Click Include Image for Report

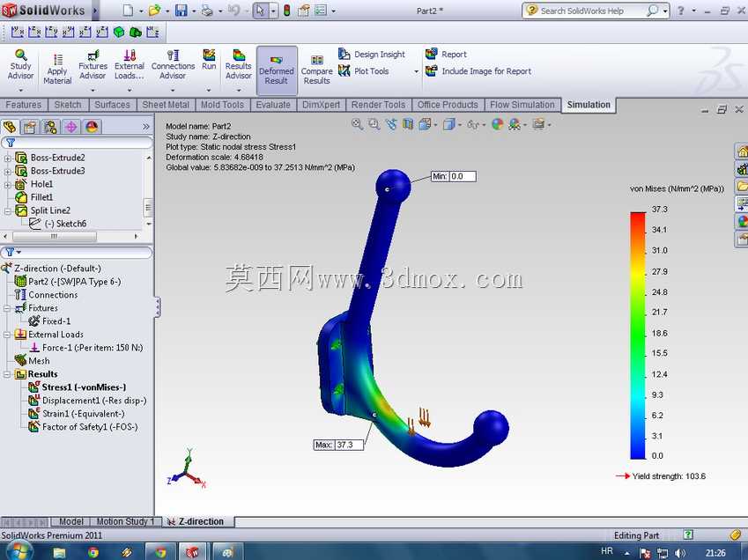[478, 71]
